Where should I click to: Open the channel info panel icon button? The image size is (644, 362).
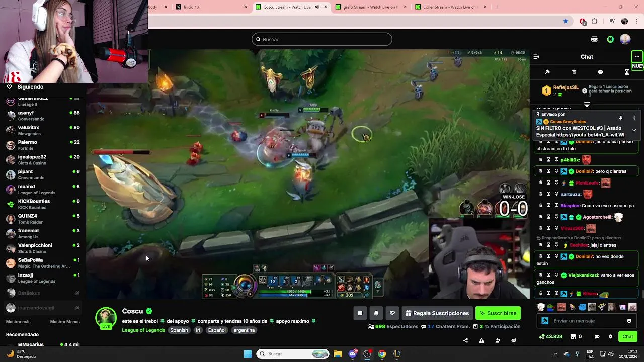pyautogui.click(x=360, y=313)
